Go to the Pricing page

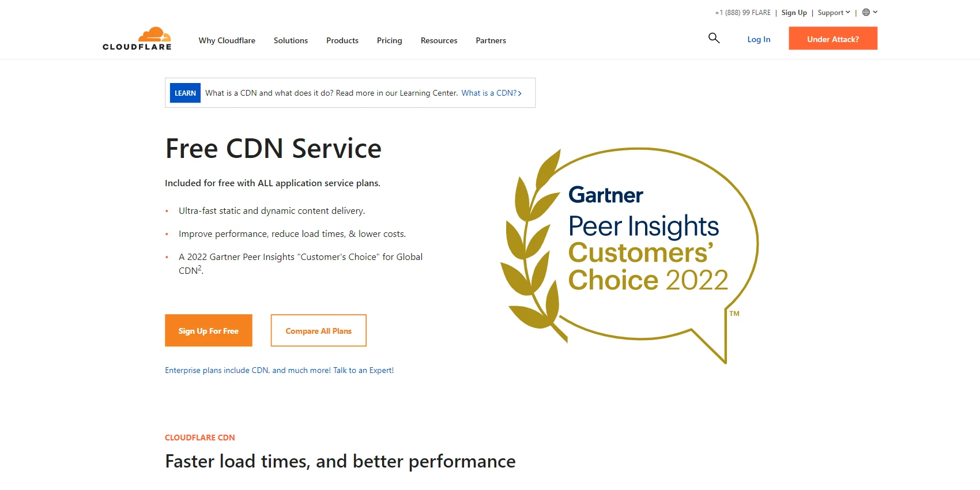coord(390,40)
